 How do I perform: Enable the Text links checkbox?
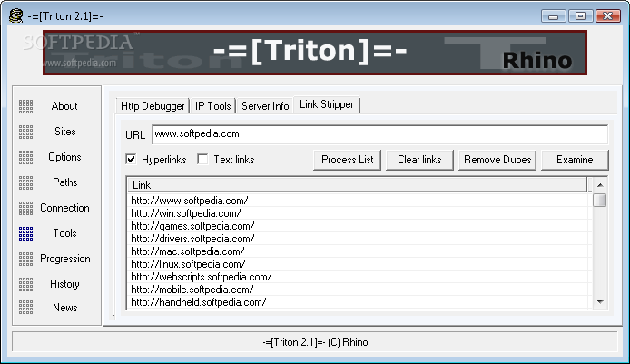(x=203, y=159)
